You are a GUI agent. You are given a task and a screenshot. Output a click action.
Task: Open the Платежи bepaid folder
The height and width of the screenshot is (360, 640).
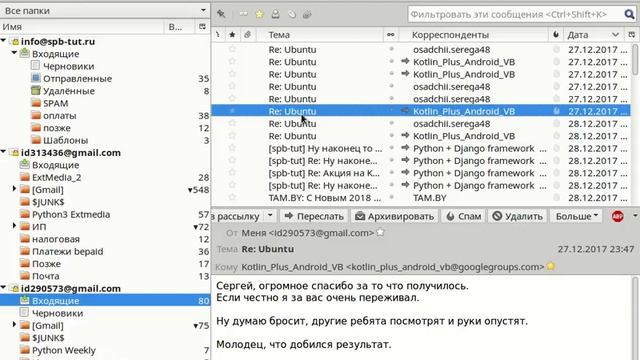pyautogui.click(x=67, y=251)
